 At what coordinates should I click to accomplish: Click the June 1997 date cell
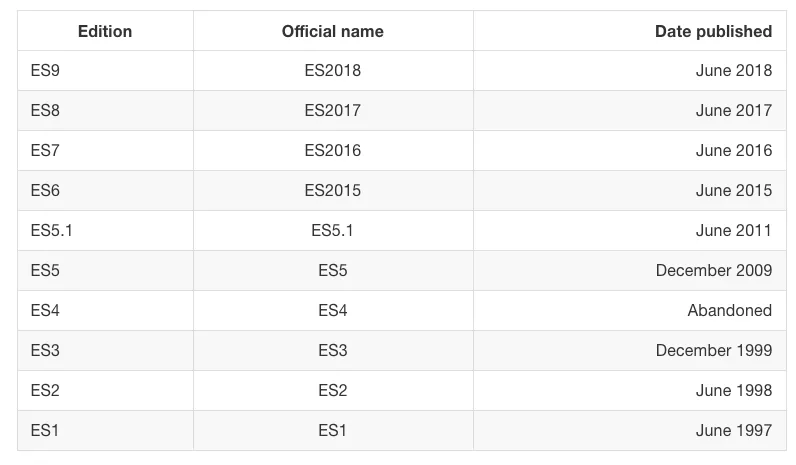pyautogui.click(x=734, y=431)
